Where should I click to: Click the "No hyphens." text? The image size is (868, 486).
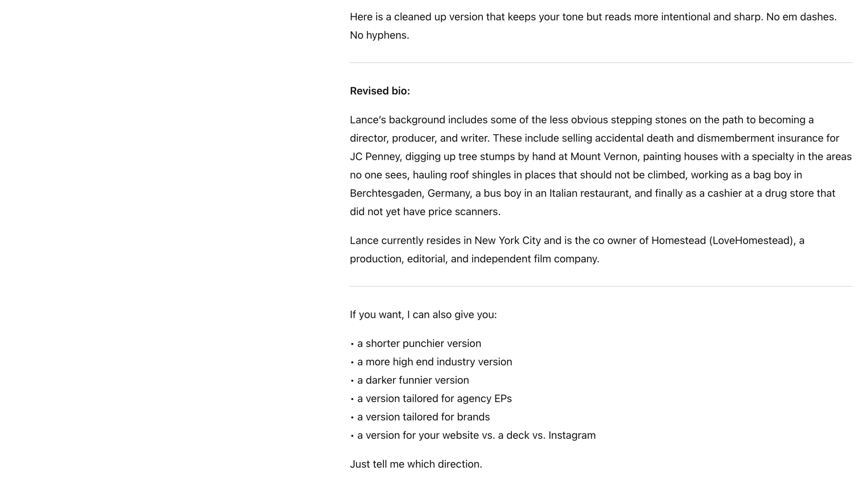379,35
